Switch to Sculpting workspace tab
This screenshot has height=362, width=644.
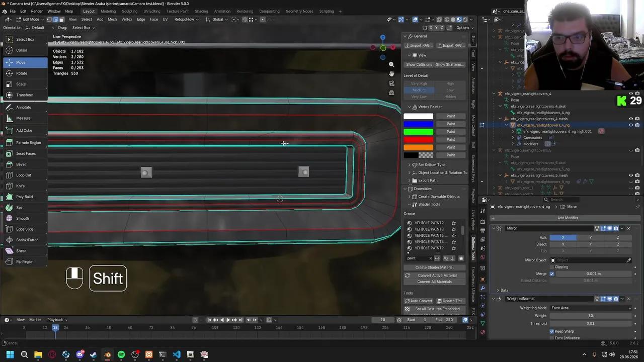pyautogui.click(x=129, y=11)
